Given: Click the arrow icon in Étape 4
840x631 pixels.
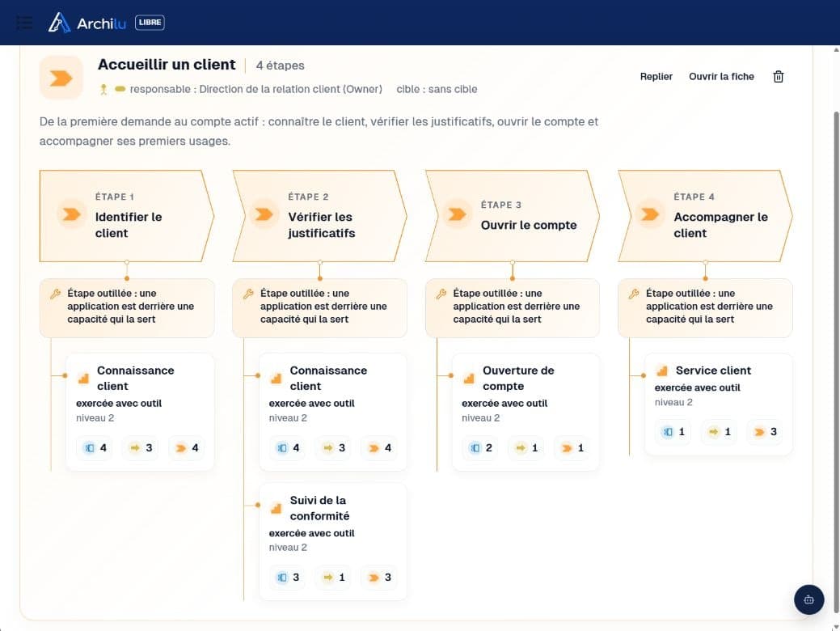Looking at the screenshot, I should tap(650, 214).
